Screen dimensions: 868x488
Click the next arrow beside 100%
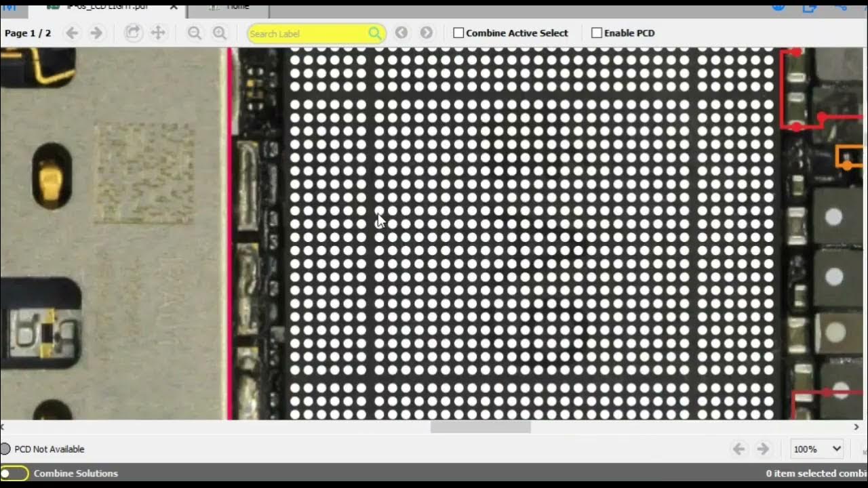[763, 449]
